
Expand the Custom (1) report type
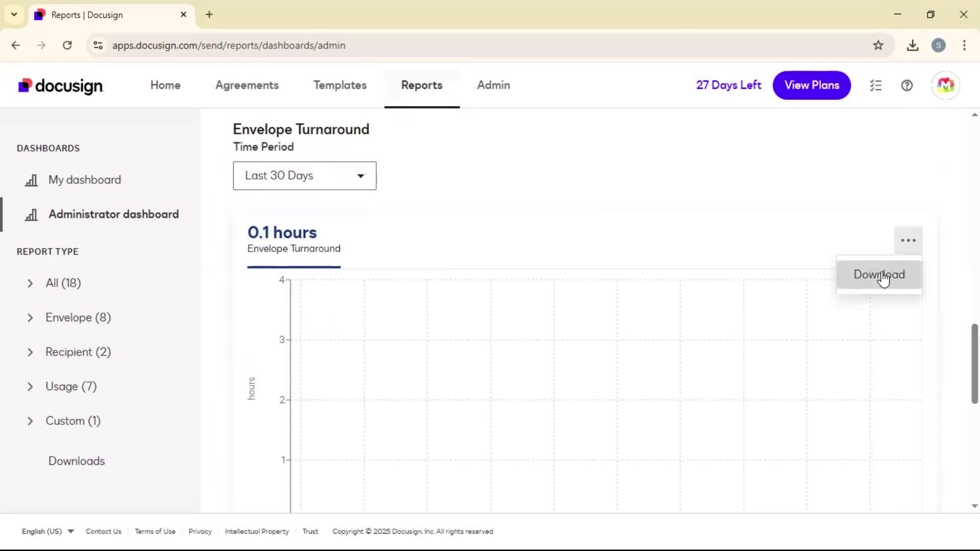point(30,421)
